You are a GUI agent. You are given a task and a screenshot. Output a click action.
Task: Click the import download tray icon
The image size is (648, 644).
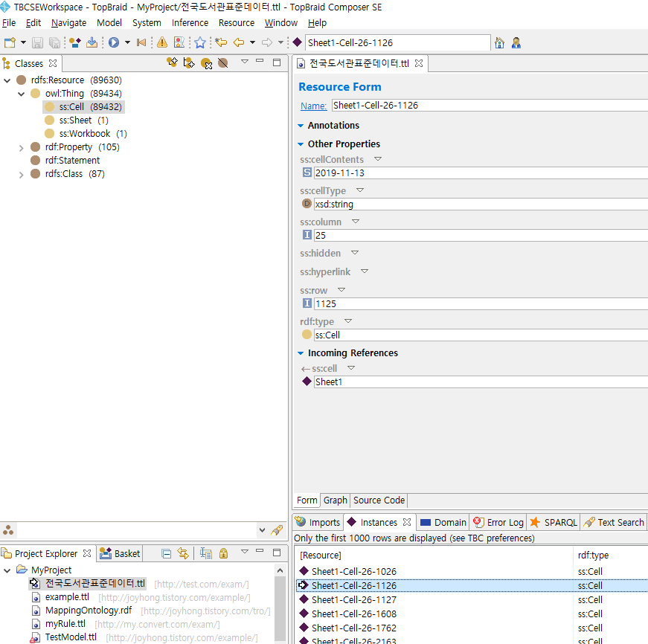coord(92,42)
